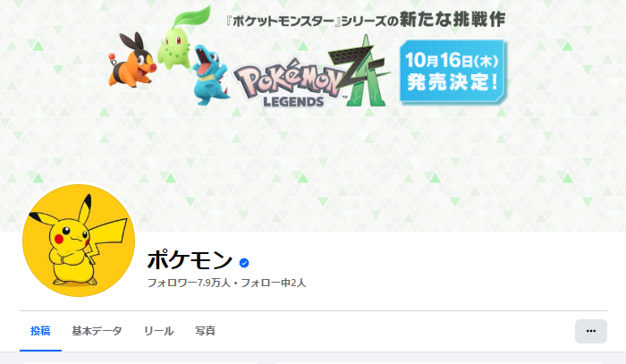Click the 10月16日(木) 発売決定 blue badge
This screenshot has height=364, width=626.
[x=453, y=72]
